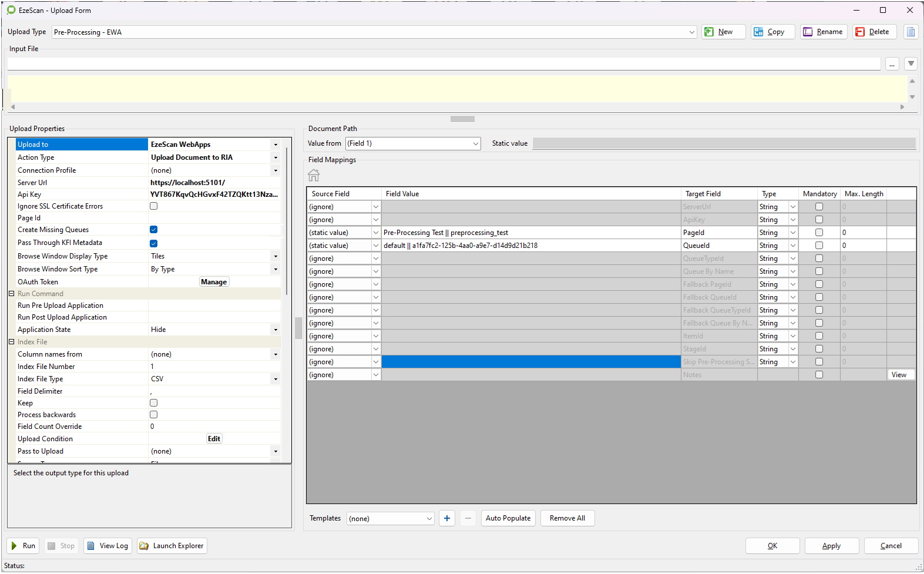
Task: Toggle Create Missing Queues checkbox
Action: 154,230
